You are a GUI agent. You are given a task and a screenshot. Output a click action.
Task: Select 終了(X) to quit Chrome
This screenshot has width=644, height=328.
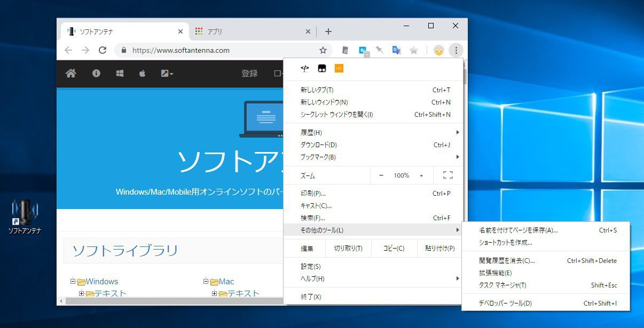[373, 297]
